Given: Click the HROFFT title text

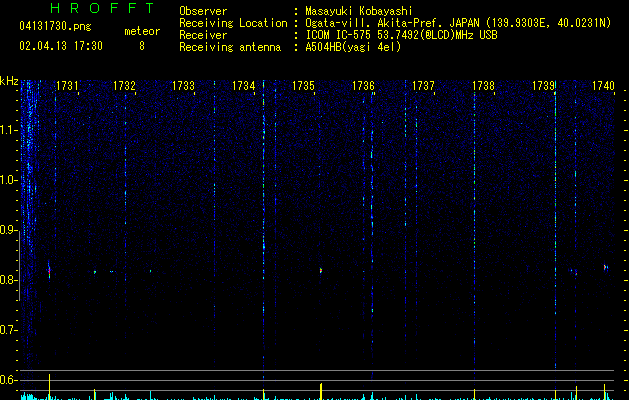Looking at the screenshot, I should (103, 8).
